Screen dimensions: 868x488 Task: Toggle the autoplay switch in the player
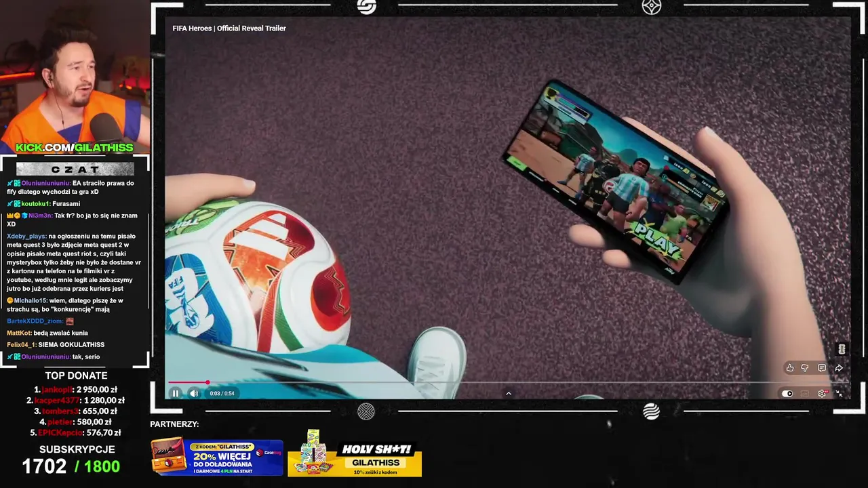787,394
